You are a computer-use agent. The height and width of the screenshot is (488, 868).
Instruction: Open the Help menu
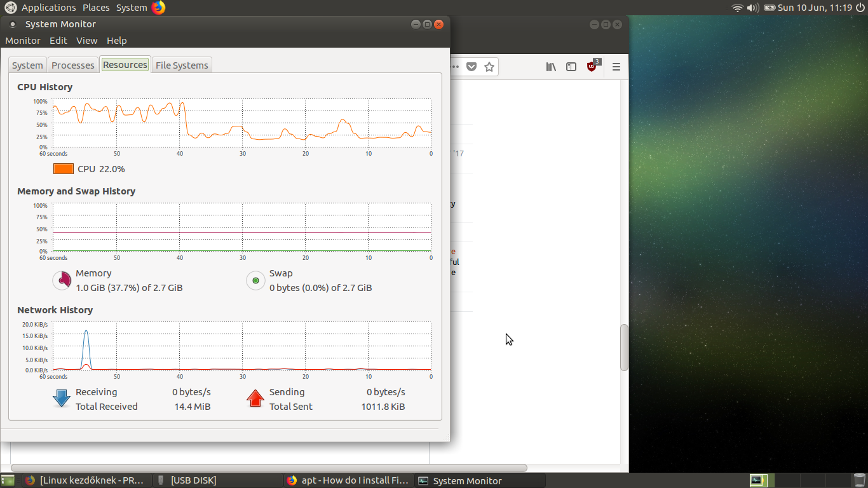tap(117, 40)
